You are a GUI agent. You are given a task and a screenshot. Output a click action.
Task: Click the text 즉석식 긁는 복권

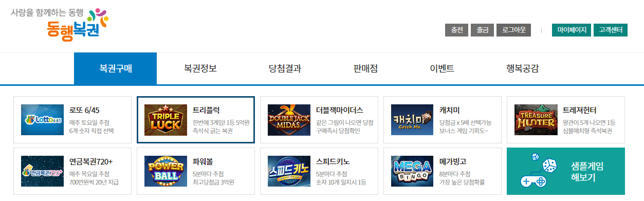213,131
